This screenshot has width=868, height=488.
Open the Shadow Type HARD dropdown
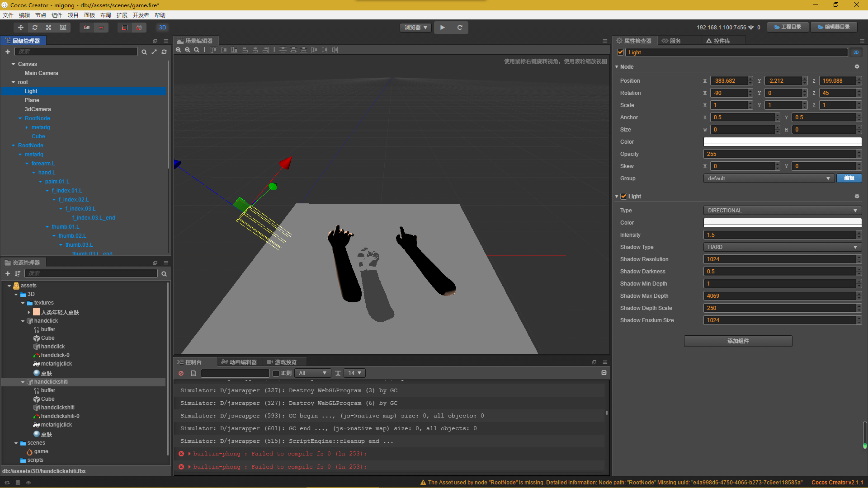(x=782, y=247)
